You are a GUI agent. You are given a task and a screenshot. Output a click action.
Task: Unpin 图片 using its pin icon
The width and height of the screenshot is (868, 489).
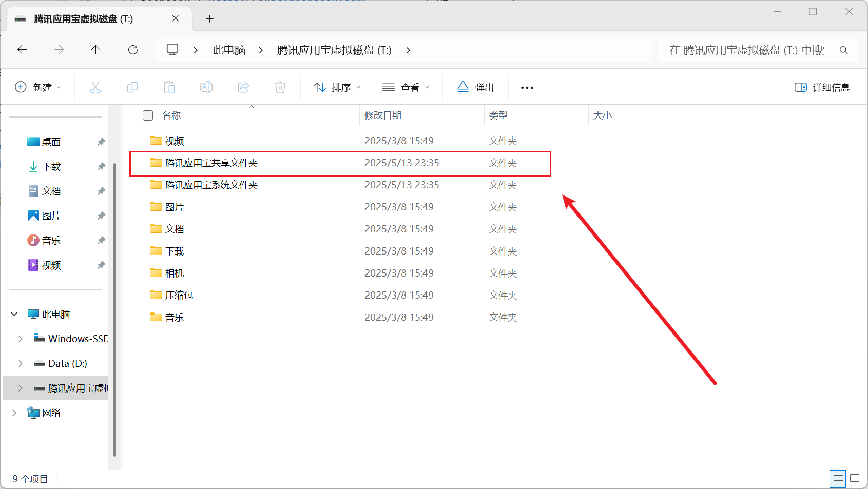tap(101, 216)
